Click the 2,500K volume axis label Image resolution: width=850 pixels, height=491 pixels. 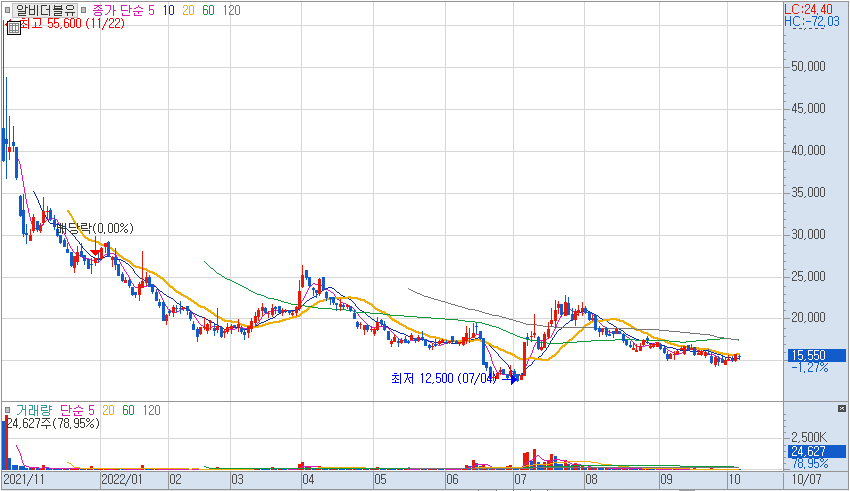pyautogui.click(x=809, y=437)
